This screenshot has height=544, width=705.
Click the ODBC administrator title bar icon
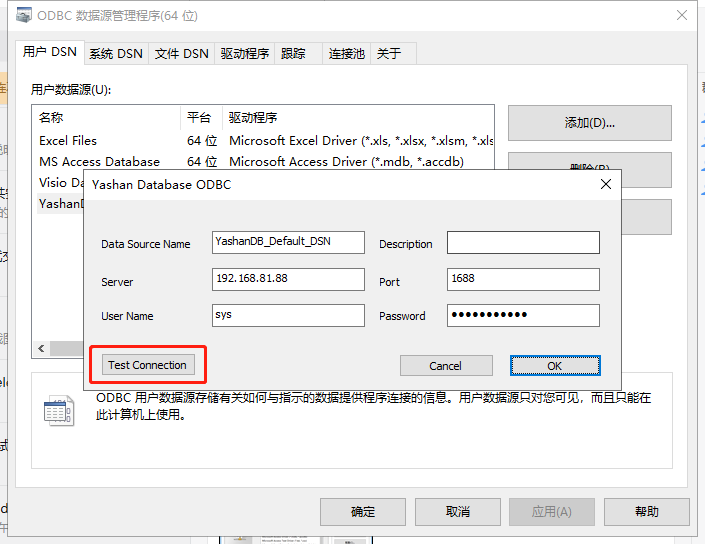(x=21, y=15)
